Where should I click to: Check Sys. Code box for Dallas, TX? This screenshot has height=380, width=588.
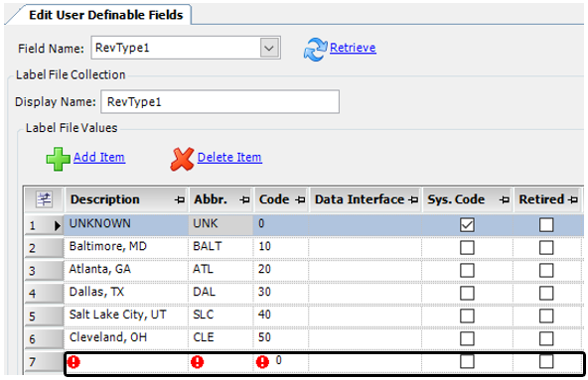pos(467,293)
